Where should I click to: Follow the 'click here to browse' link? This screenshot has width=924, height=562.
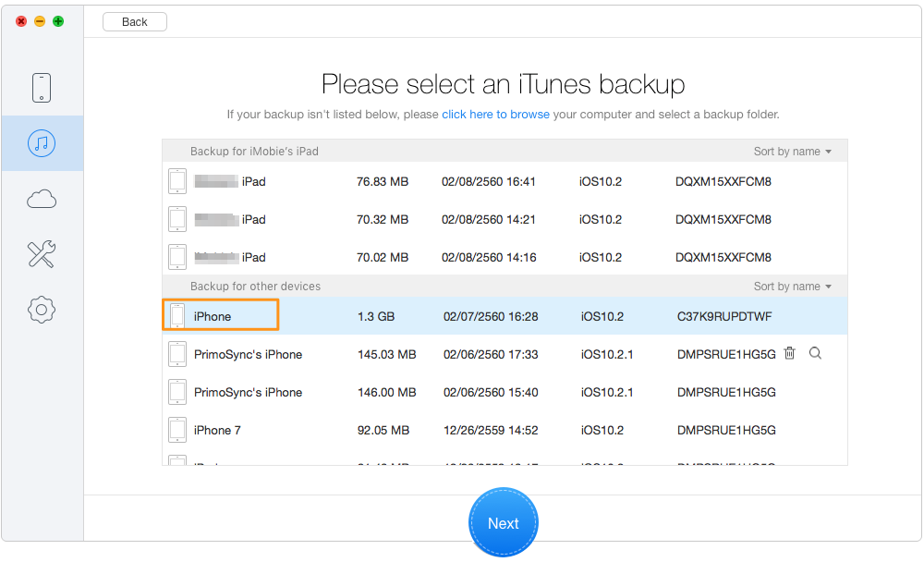[x=495, y=115]
